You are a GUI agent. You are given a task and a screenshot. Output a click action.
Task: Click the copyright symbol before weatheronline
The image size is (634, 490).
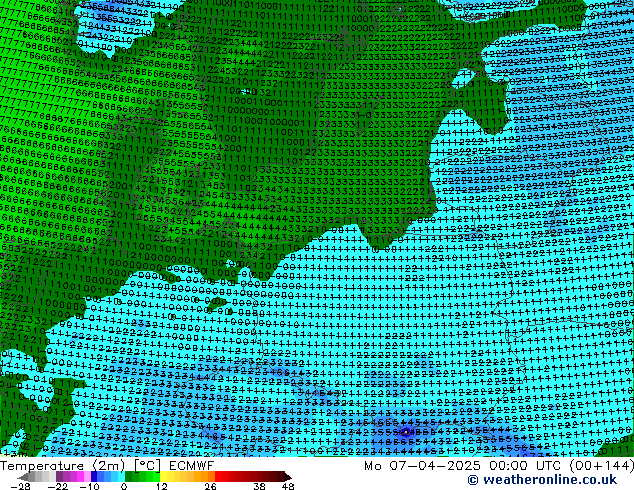tap(473, 480)
